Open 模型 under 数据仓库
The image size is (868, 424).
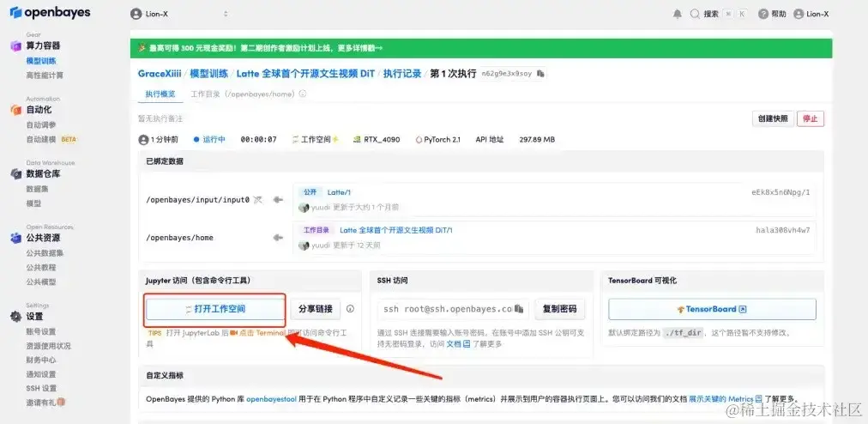tap(33, 203)
